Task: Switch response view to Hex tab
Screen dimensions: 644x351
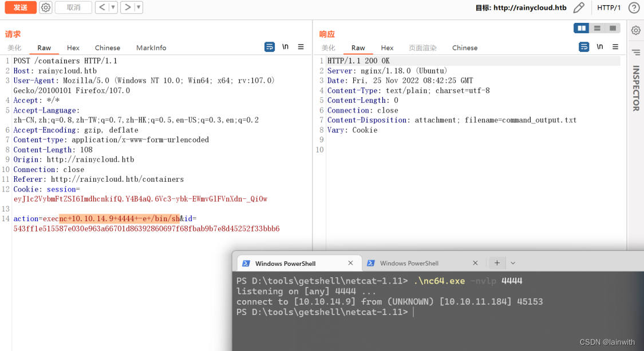Action: [387, 47]
